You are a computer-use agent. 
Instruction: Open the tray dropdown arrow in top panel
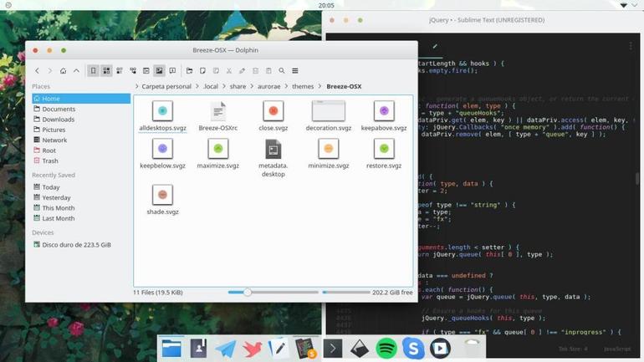click(x=623, y=5)
